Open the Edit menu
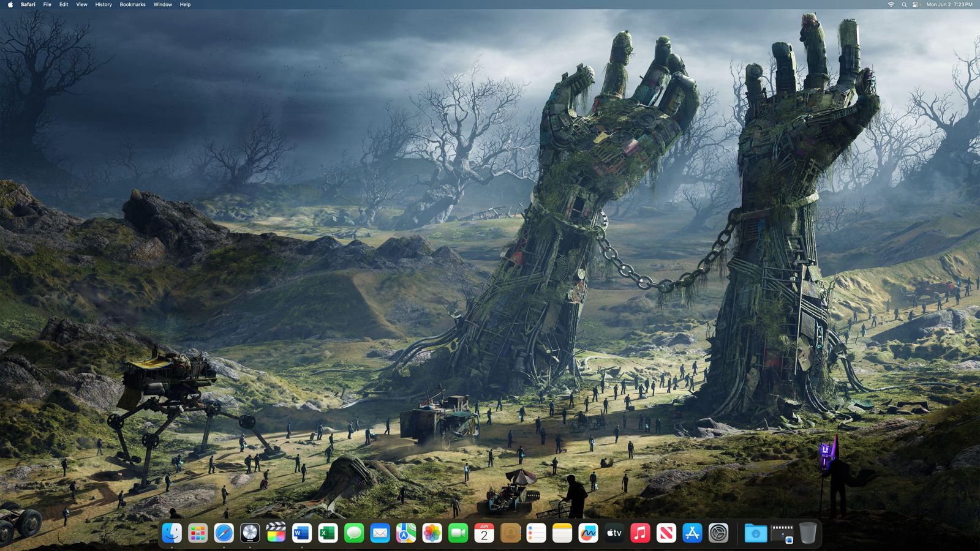Image resolution: width=980 pixels, height=551 pixels. pos(64,4)
